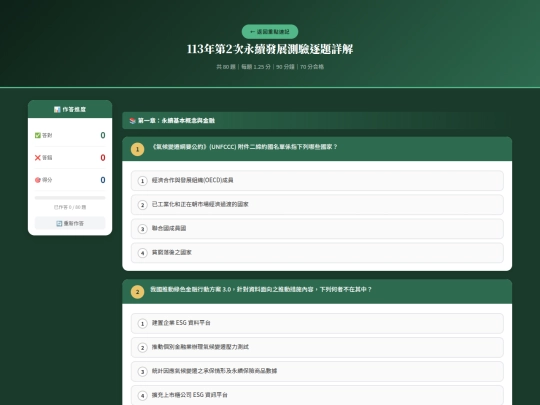Viewport: 540px width, 405px height.
Task: Click the bar chart icon in 作答進度 header
Action: [57, 110]
